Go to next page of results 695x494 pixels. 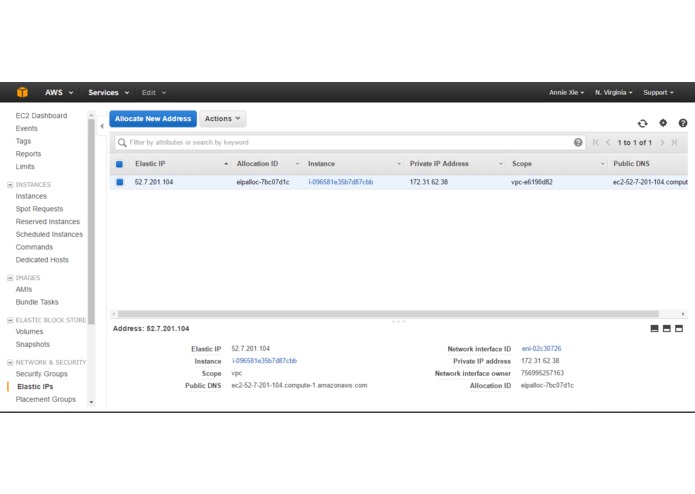(x=662, y=142)
